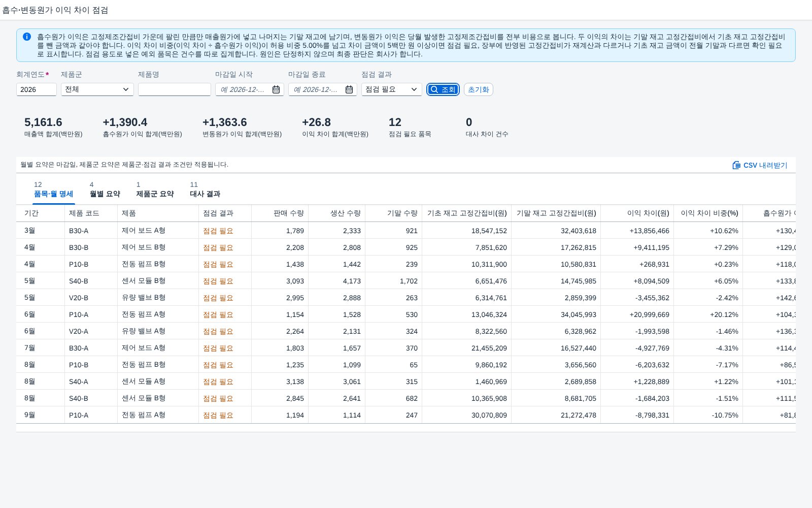Sort by the 제품 코드 column header
812x508 pixels.
pyautogui.click(x=91, y=213)
